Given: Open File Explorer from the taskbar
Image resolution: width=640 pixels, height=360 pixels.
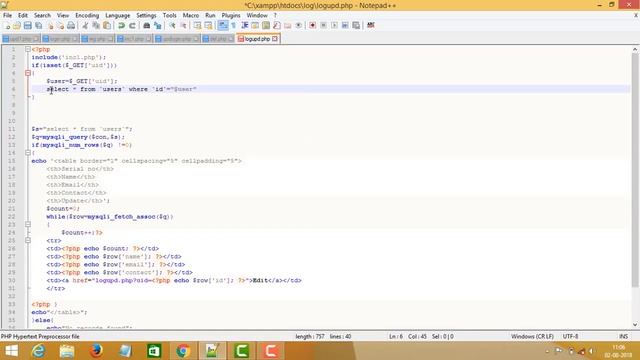Looking at the screenshot, I should point(67,351).
